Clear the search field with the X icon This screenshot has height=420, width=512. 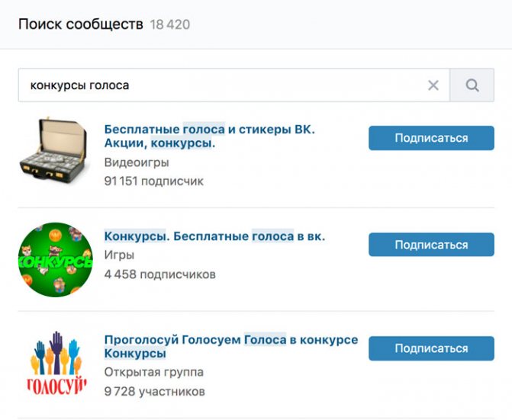(433, 85)
